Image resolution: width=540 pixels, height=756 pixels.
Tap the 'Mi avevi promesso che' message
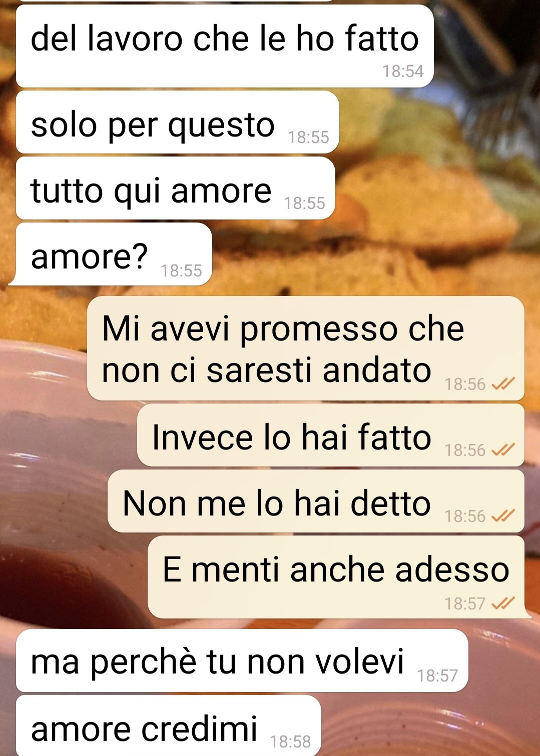point(306,348)
